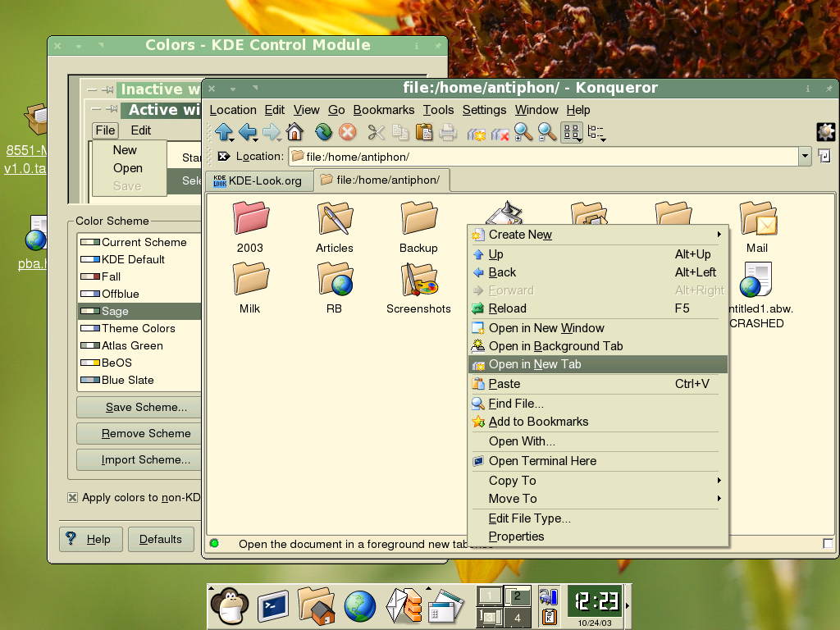The height and width of the screenshot is (630, 840).
Task: Switch to Tree View mode in the toolbar
Action: coord(596,132)
